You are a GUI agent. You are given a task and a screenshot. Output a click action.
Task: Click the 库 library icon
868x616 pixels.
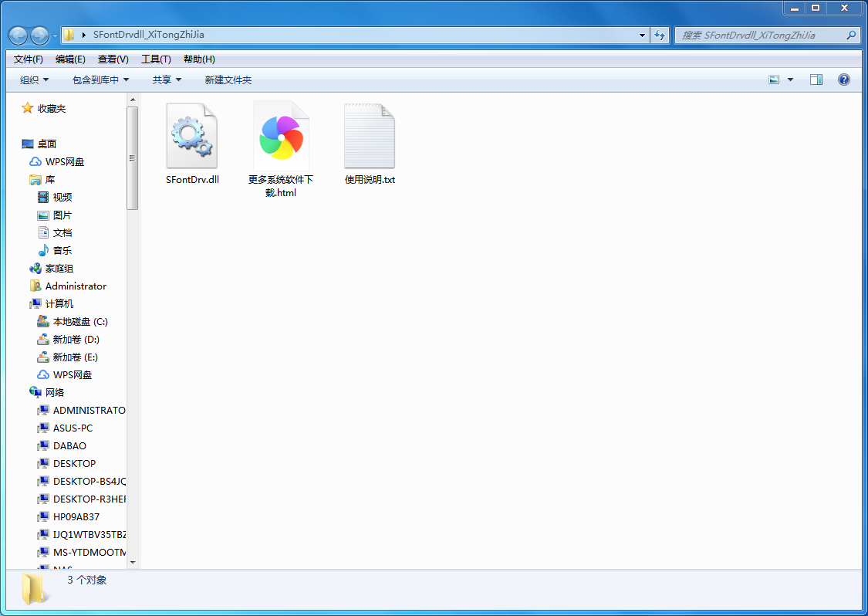pos(35,180)
